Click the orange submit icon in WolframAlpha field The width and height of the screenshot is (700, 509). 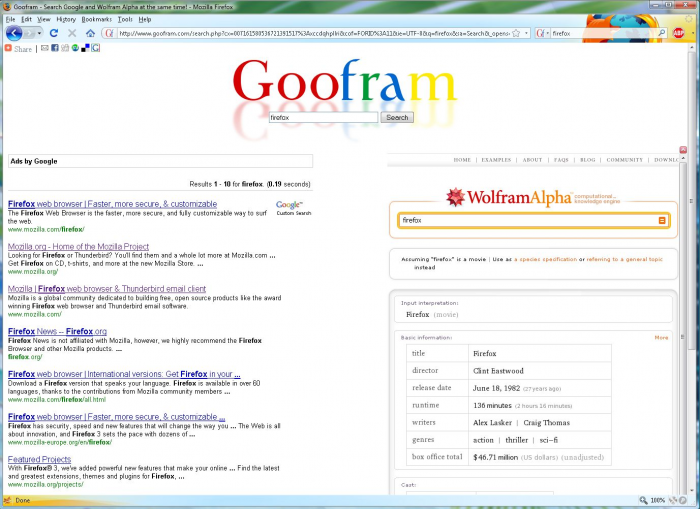point(662,221)
